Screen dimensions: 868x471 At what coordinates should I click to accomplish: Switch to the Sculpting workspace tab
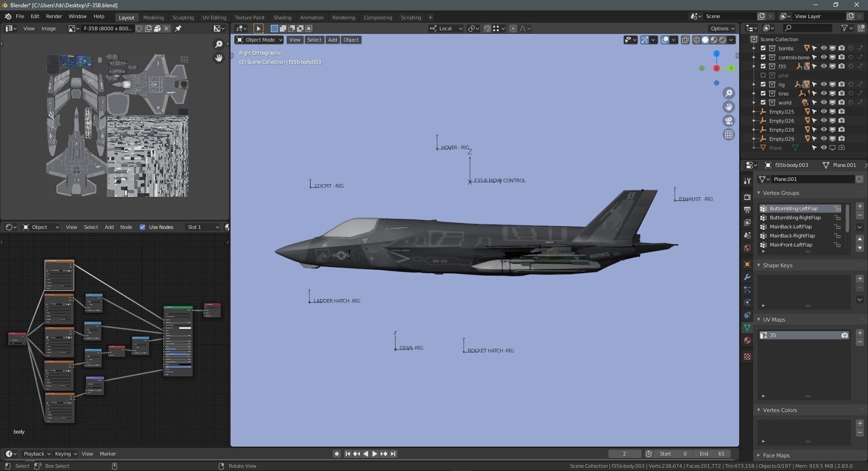click(x=183, y=18)
